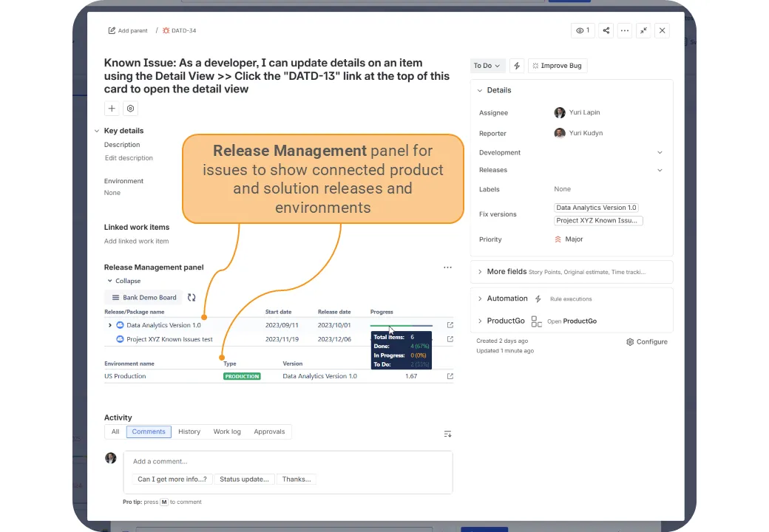Image resolution: width=769 pixels, height=532 pixels.
Task: Collapse the Key details section
Action: [x=97, y=131]
